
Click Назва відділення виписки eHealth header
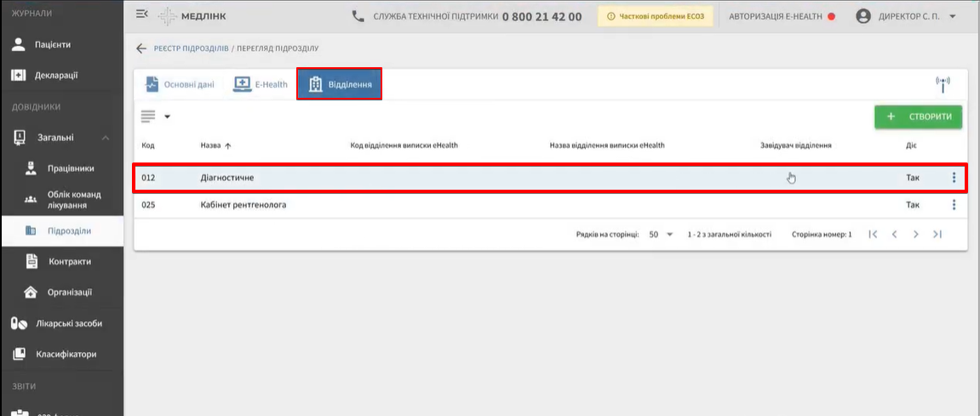(x=607, y=145)
